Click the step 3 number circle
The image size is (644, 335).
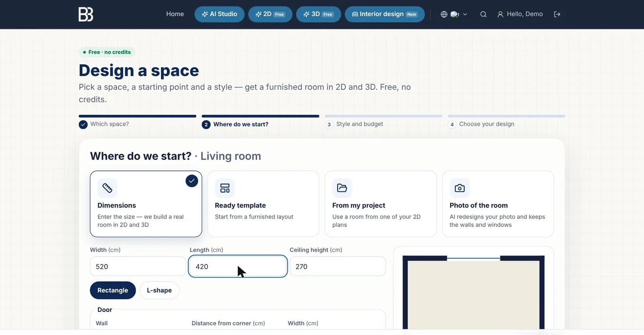(329, 125)
